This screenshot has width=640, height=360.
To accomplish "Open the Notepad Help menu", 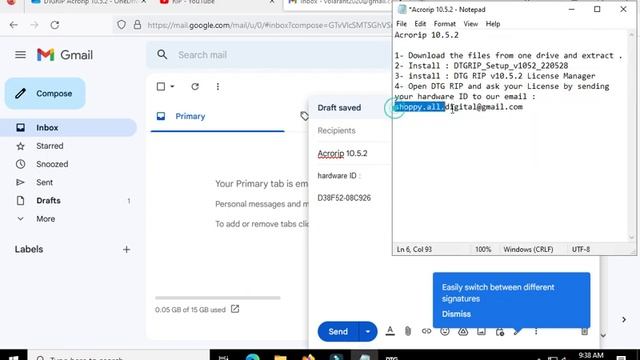I will (x=493, y=24).
